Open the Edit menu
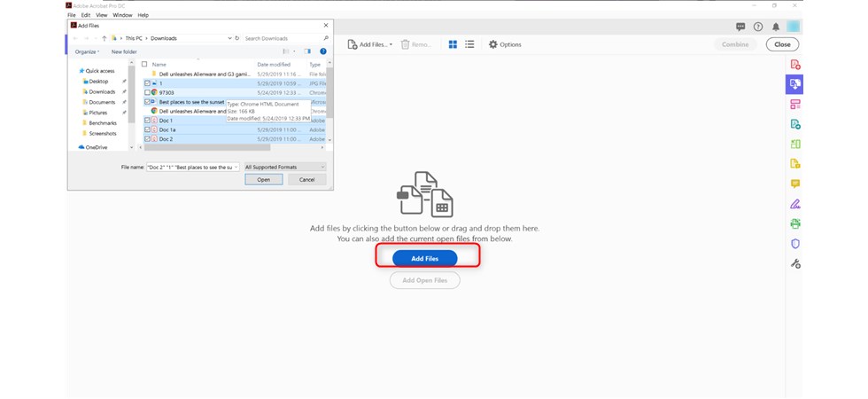The width and height of the screenshot is (868, 399). (85, 15)
